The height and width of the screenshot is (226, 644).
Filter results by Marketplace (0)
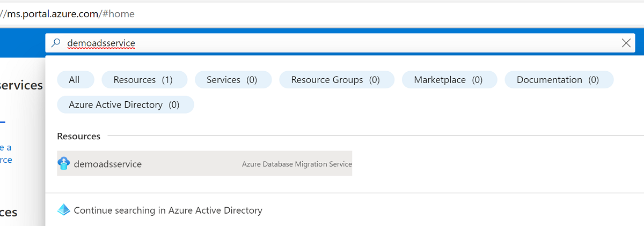pyautogui.click(x=449, y=80)
